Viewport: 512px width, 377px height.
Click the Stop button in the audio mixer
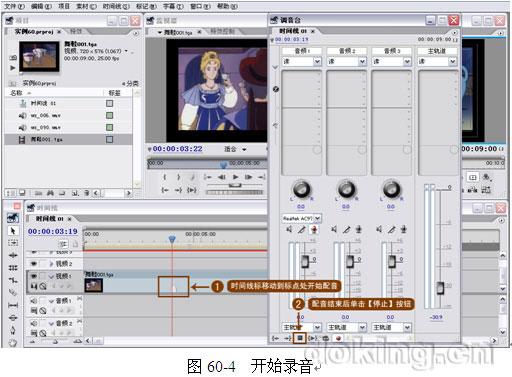pyautogui.click(x=300, y=338)
